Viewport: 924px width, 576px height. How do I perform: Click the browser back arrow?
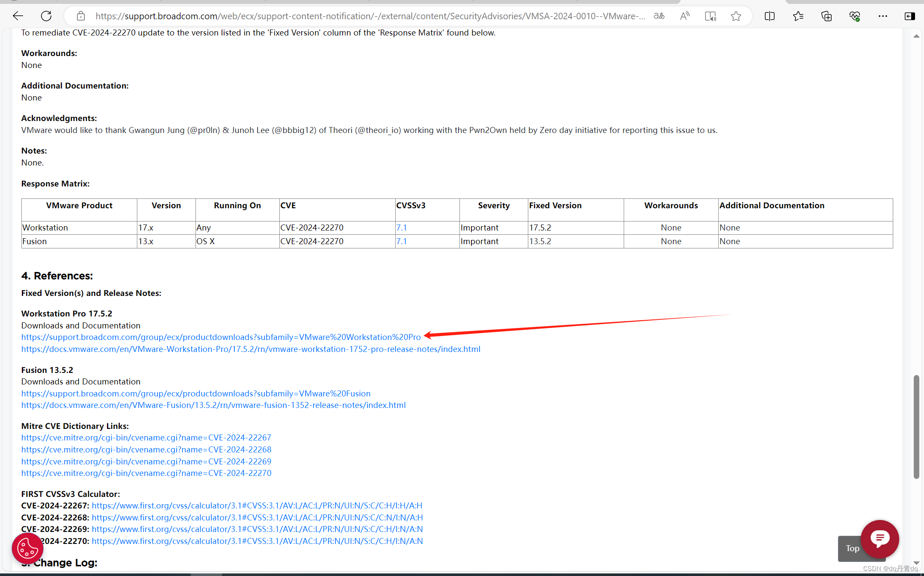pos(18,16)
